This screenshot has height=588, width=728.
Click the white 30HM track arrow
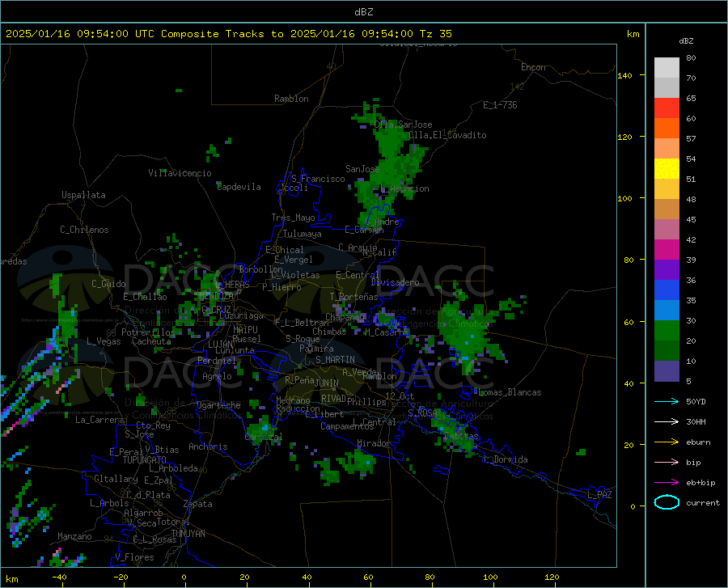point(667,421)
